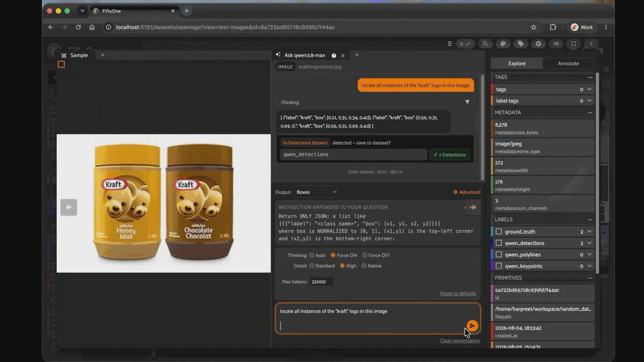Go to the browser home icon
The width and height of the screenshot is (644, 362).
[92, 27]
